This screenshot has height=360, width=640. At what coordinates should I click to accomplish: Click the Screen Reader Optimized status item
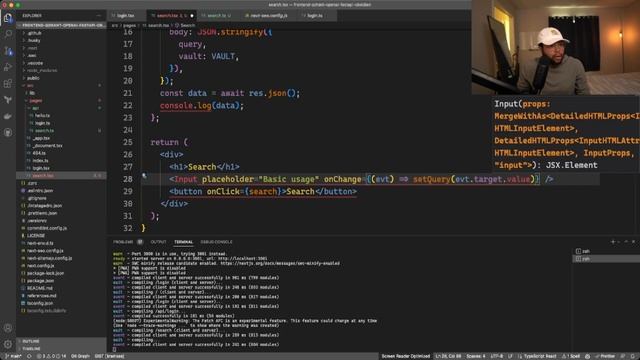tap(406, 356)
